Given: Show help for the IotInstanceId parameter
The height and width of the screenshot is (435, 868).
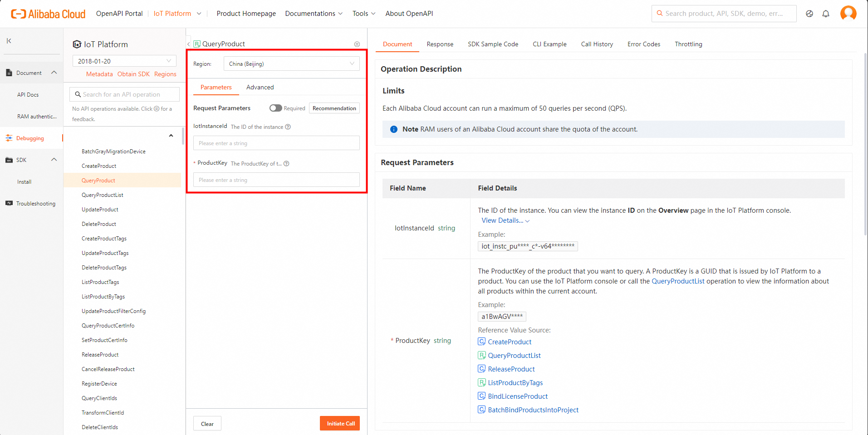Looking at the screenshot, I should click(x=288, y=127).
